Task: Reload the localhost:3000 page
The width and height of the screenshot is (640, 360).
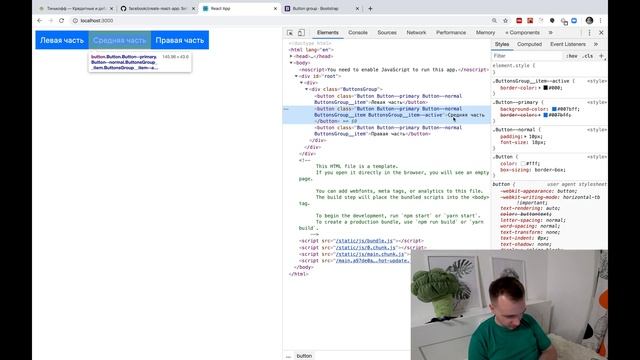Action: [x=62, y=20]
